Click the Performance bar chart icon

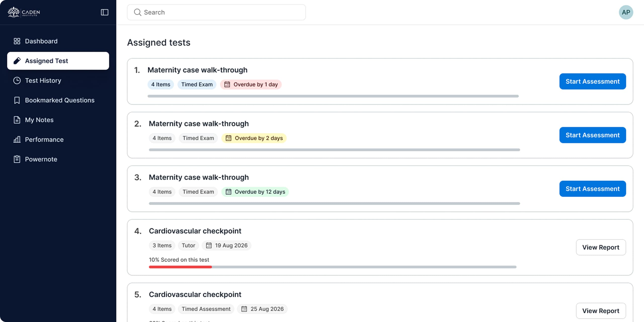(17, 139)
